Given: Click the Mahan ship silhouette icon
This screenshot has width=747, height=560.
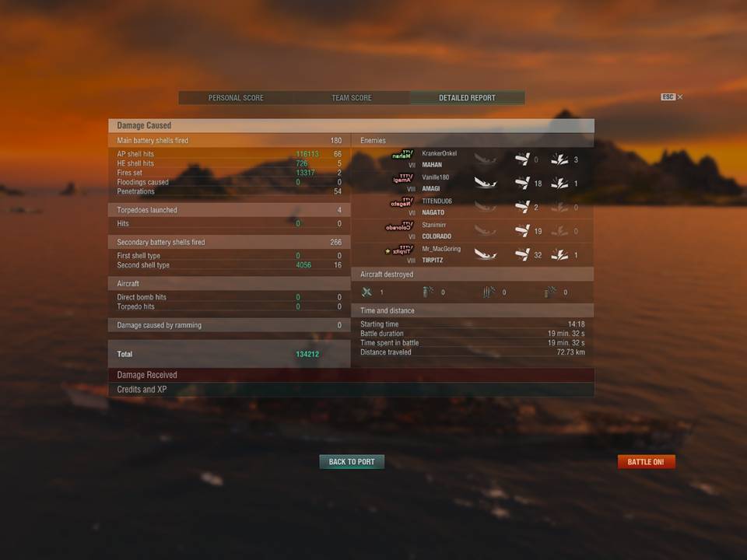Looking at the screenshot, I should click(x=402, y=155).
